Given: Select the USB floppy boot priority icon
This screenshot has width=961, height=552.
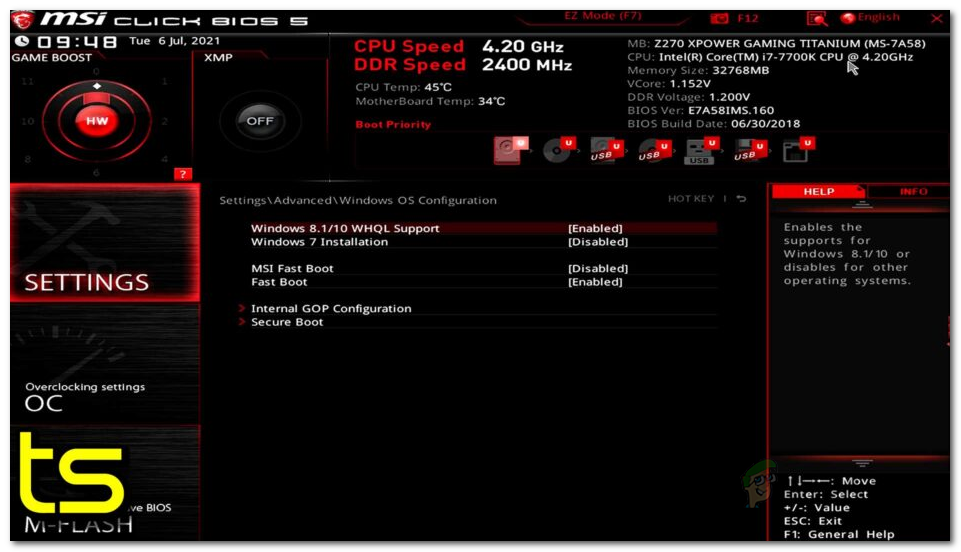Looking at the screenshot, I should (x=750, y=151).
